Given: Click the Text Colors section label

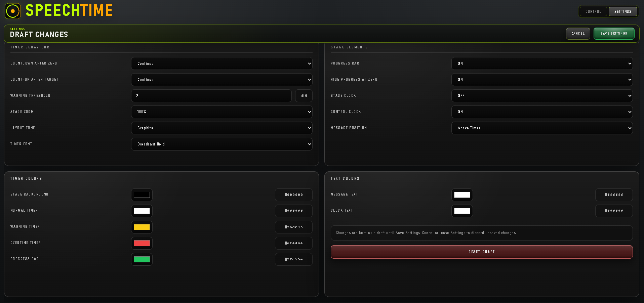Looking at the screenshot, I should 345,179.
